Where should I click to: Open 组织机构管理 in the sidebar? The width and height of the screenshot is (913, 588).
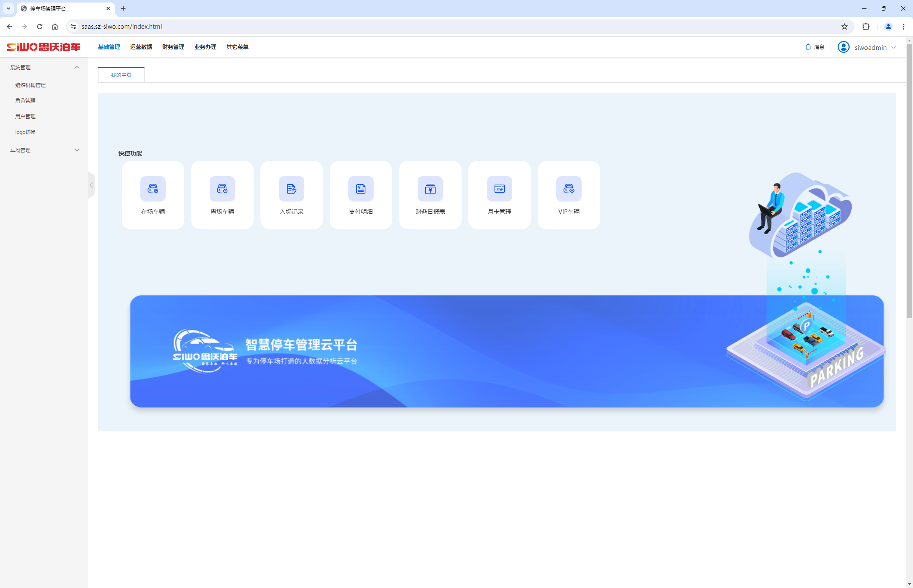[30, 85]
